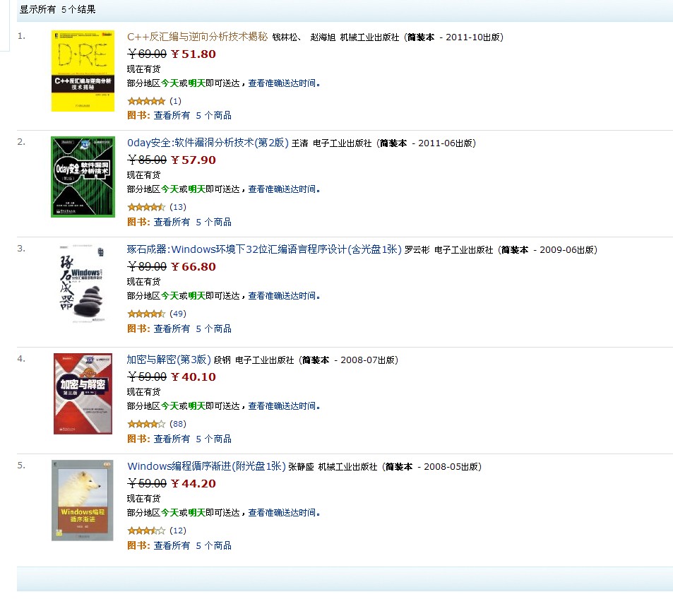673x616 pixels.
Task: Open title link 0day安全:软件漏洞分析技术(第2版)
Action: pyautogui.click(x=208, y=143)
